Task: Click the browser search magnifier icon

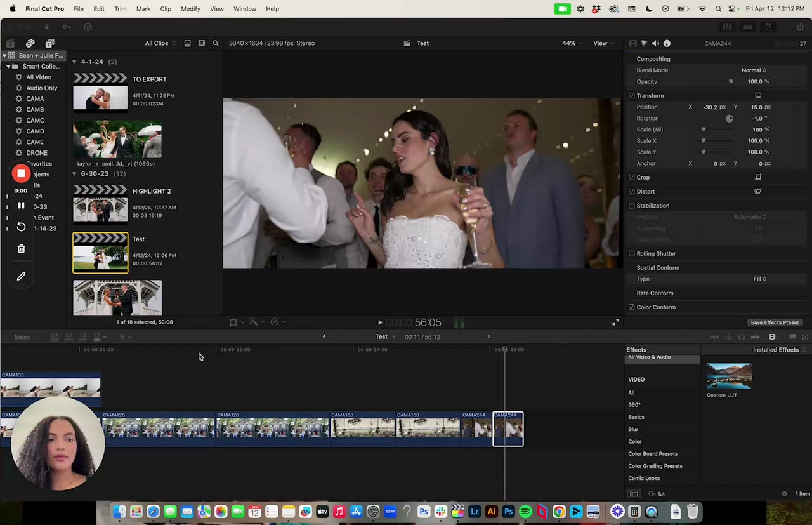Action: (x=216, y=43)
